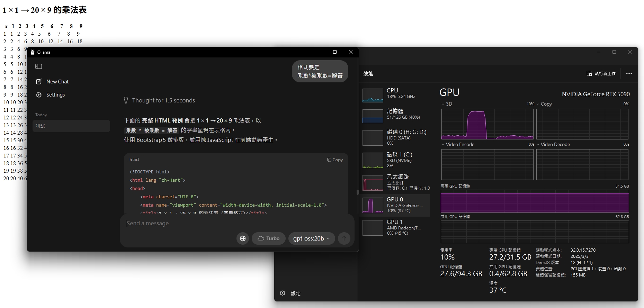Select 磁碟 1 (C:) SSD entry
This screenshot has width=644, height=308.
(395, 160)
